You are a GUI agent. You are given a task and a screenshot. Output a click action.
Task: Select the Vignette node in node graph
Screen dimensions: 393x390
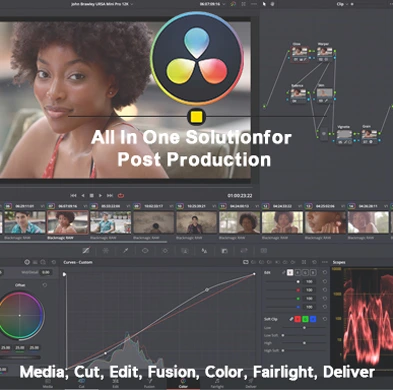[x=344, y=134]
